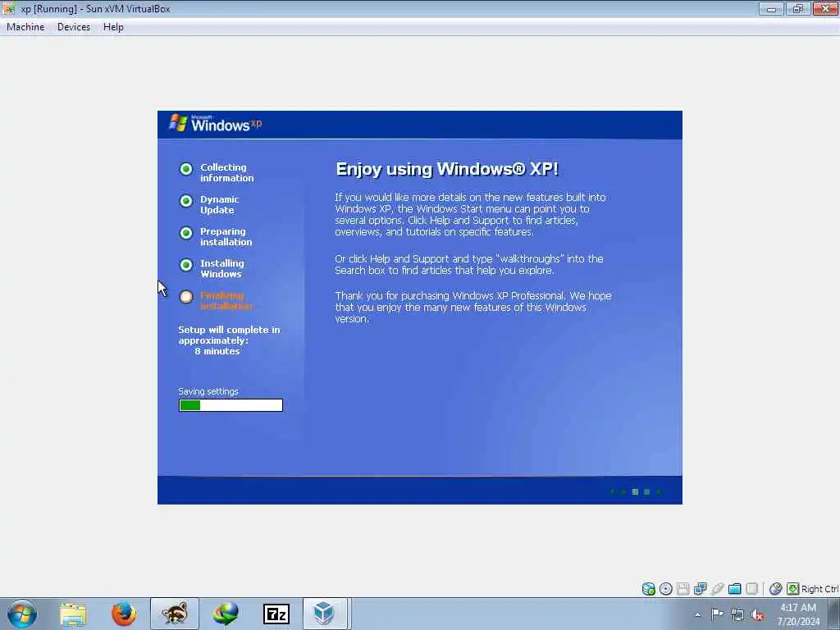
Task: Select the VirtualBox cube taskbar button
Action: pos(326,614)
